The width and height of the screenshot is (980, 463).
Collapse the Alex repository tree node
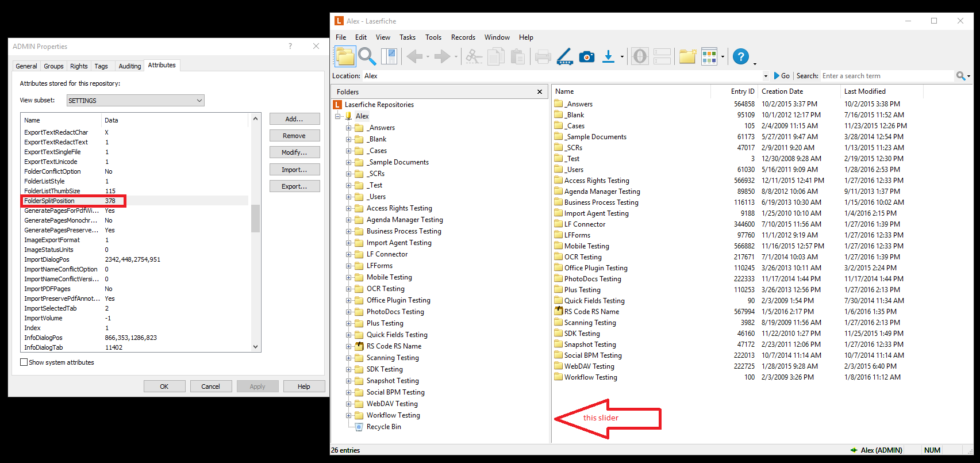point(338,116)
